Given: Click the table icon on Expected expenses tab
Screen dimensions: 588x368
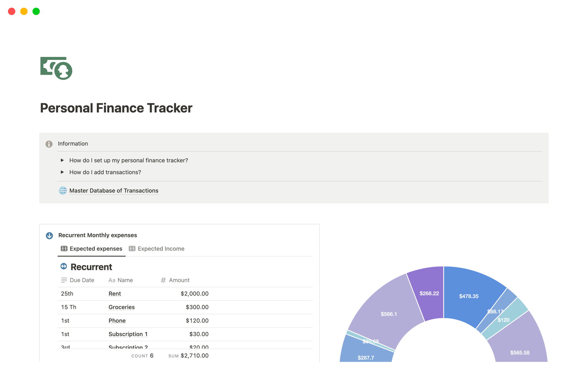Looking at the screenshot, I should 64,249.
